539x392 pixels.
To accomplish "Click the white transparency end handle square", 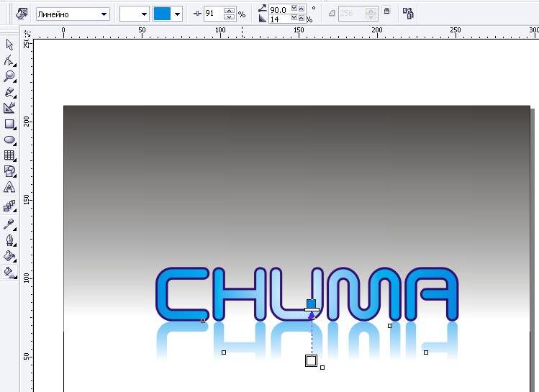I will click(311, 361).
